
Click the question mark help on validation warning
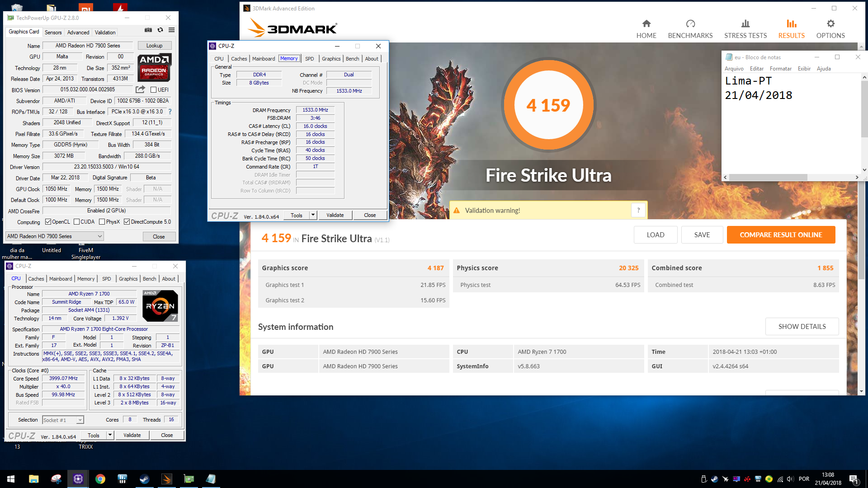(638, 210)
